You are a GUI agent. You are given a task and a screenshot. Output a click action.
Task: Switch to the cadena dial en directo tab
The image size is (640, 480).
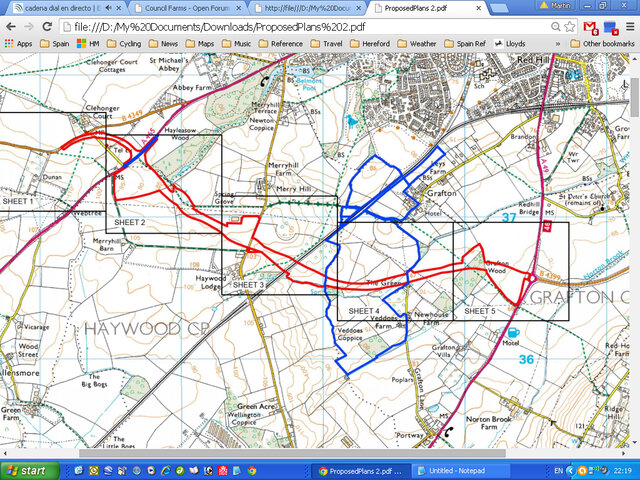pos(62,8)
